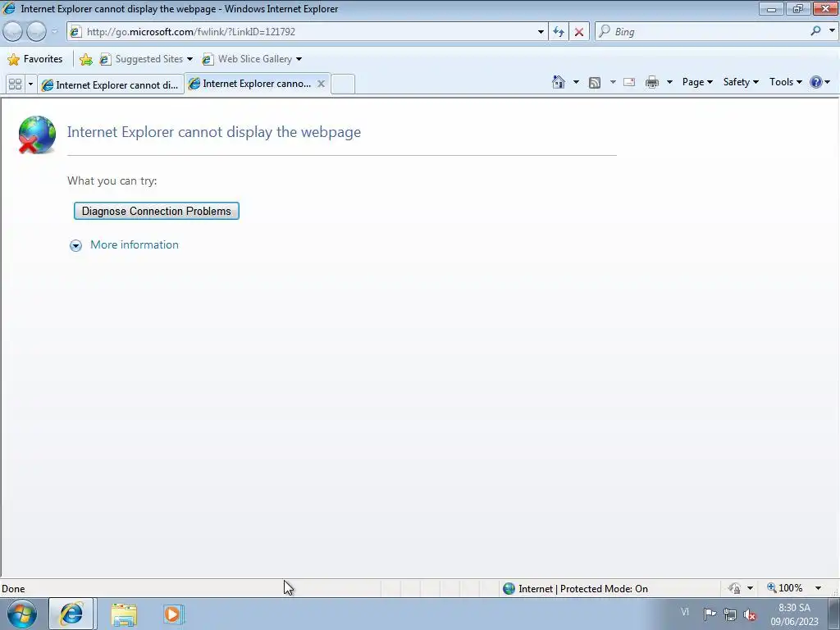
Task: Open the Windows Start menu orb
Action: point(22,614)
